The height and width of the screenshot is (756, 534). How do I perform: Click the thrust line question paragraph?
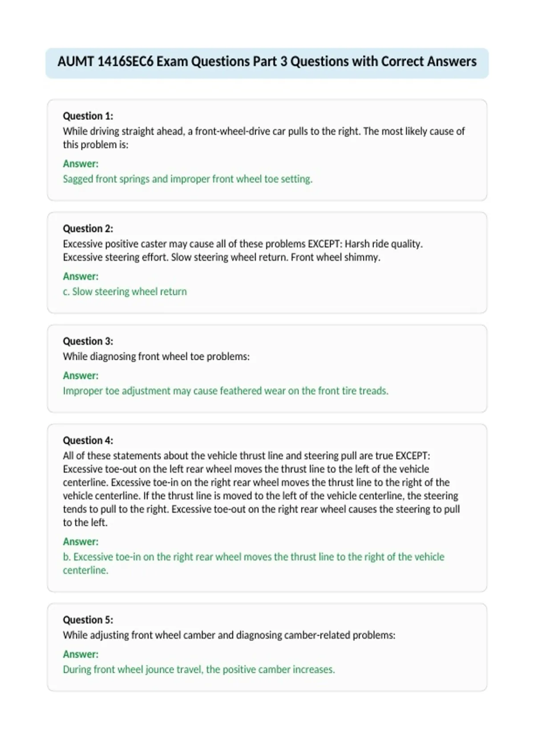262,489
